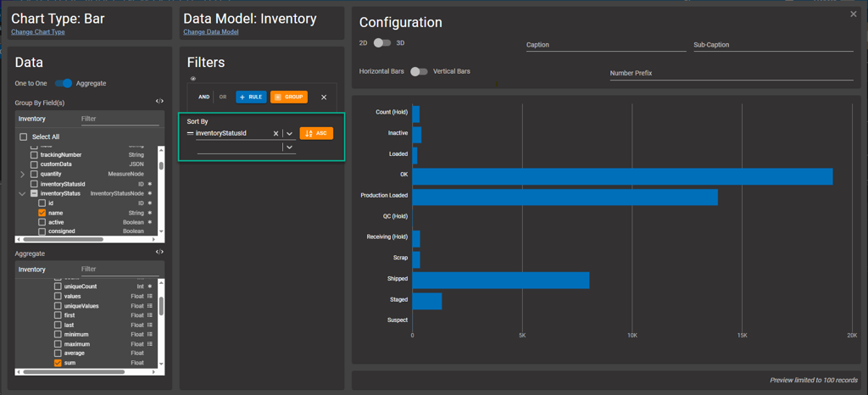This screenshot has height=395, width=868.
Task: Switch Horizontal Bars to Vertical Bars
Action: [419, 72]
